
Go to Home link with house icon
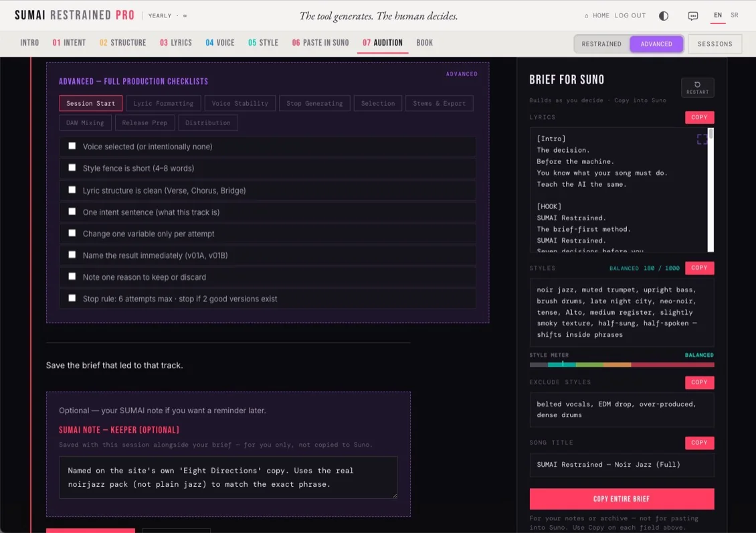(x=597, y=15)
